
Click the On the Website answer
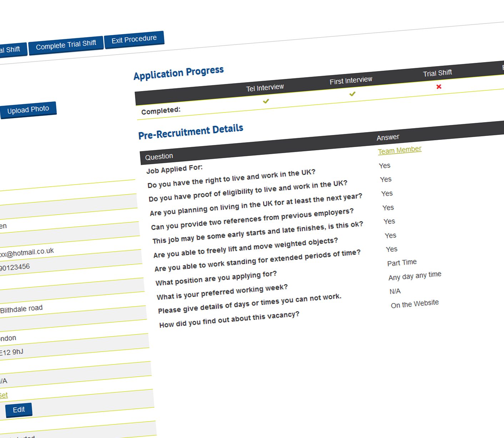pyautogui.click(x=415, y=304)
